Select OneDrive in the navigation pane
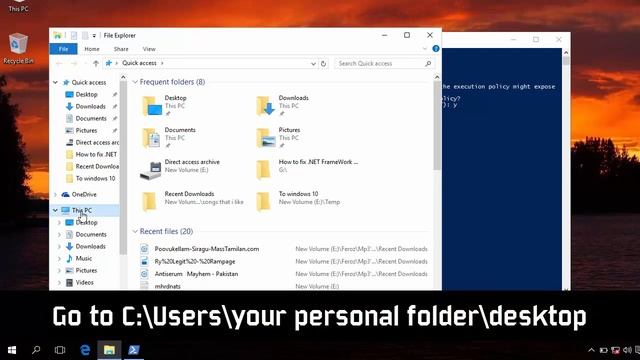Image resolution: width=640 pixels, height=360 pixels. click(x=84, y=195)
